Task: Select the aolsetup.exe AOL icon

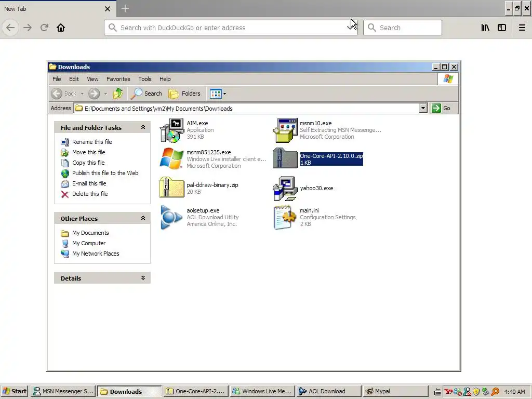Action: coord(171,217)
